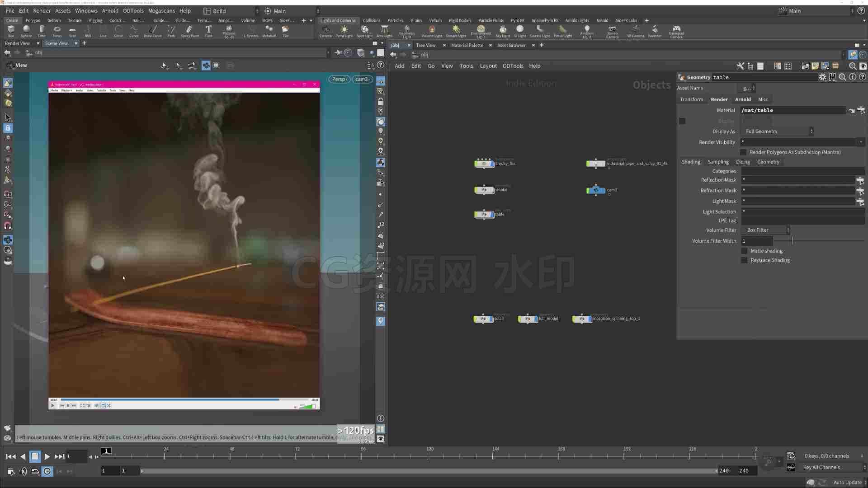Play the timeline forward

point(47,457)
